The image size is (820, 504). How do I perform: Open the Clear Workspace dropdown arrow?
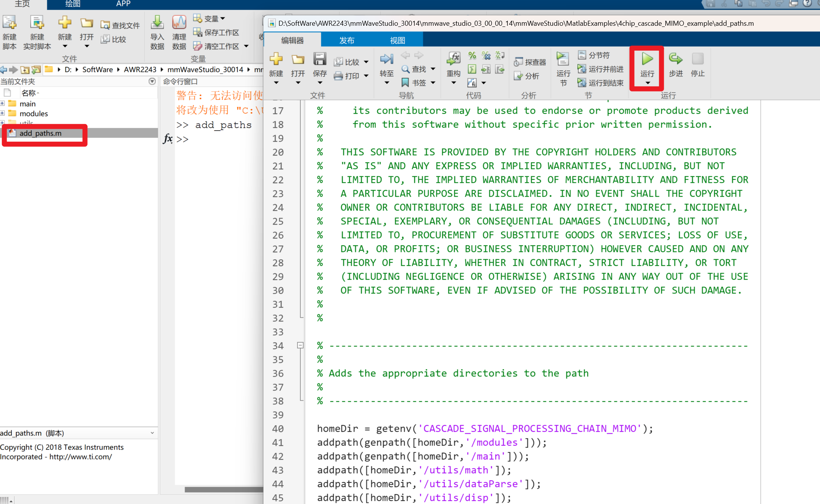tap(246, 46)
